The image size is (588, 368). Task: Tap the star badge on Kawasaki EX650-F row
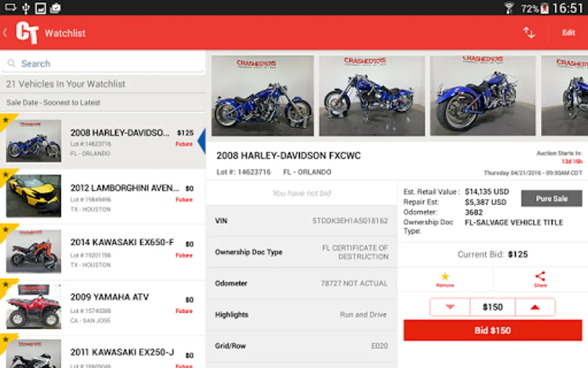pyautogui.click(x=6, y=230)
